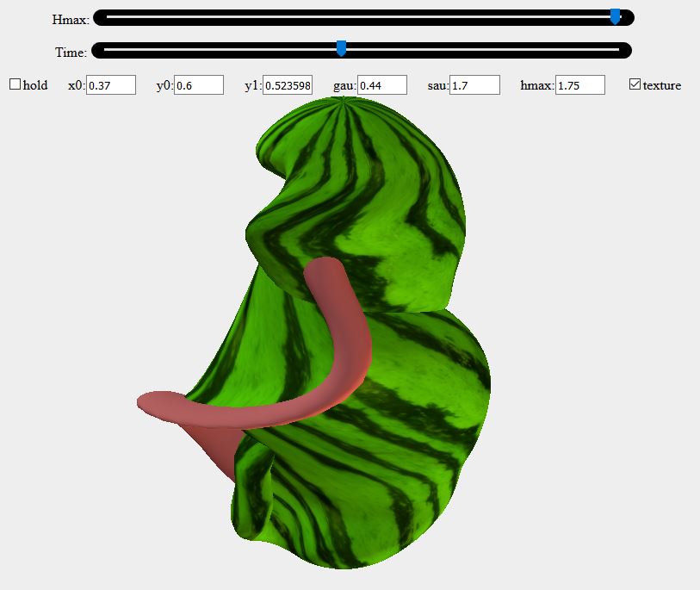Click the 'Hmax:' slider label
Screen dimensions: 700x590
[x=71, y=19]
